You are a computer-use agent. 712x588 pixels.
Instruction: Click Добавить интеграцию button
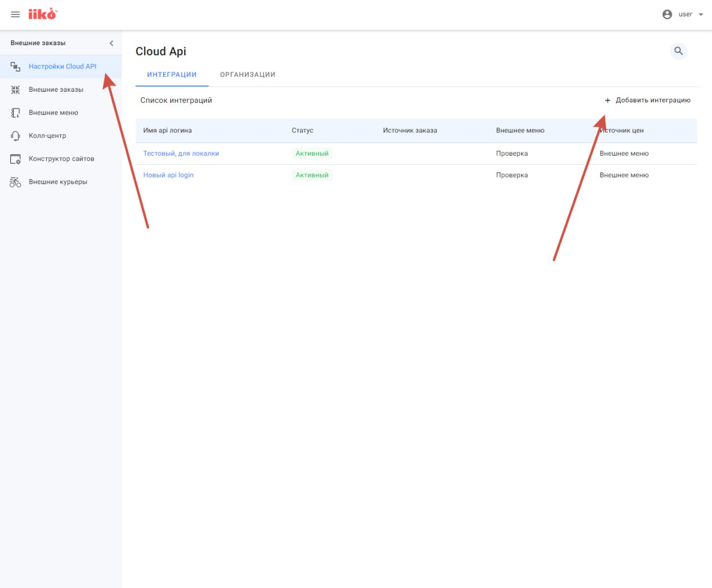coord(647,100)
